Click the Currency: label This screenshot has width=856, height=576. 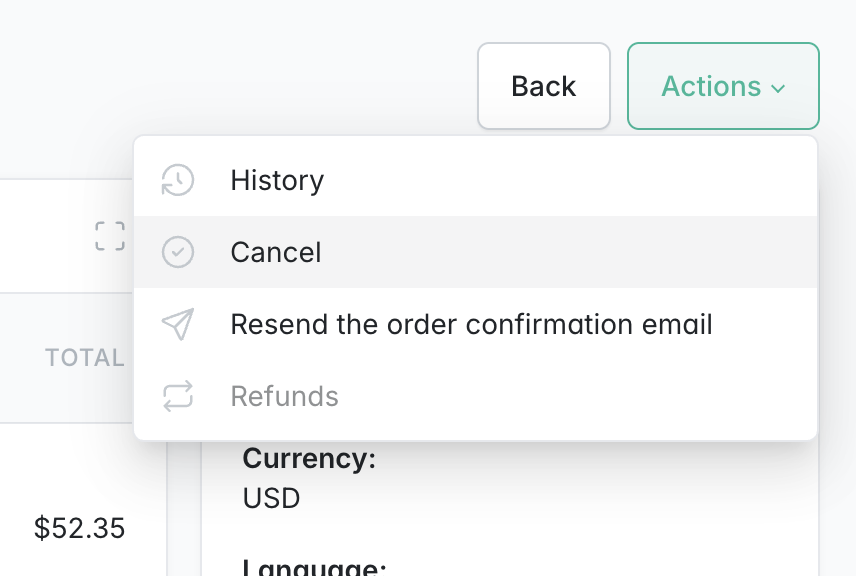click(309, 459)
